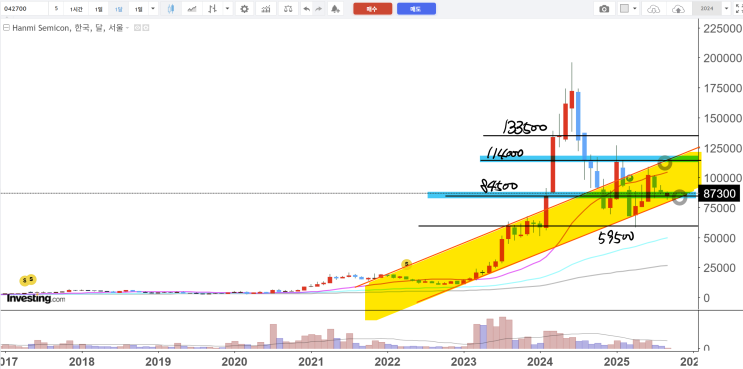
Task: Toggle series visibility eye icon in legend
Action: 137,28
